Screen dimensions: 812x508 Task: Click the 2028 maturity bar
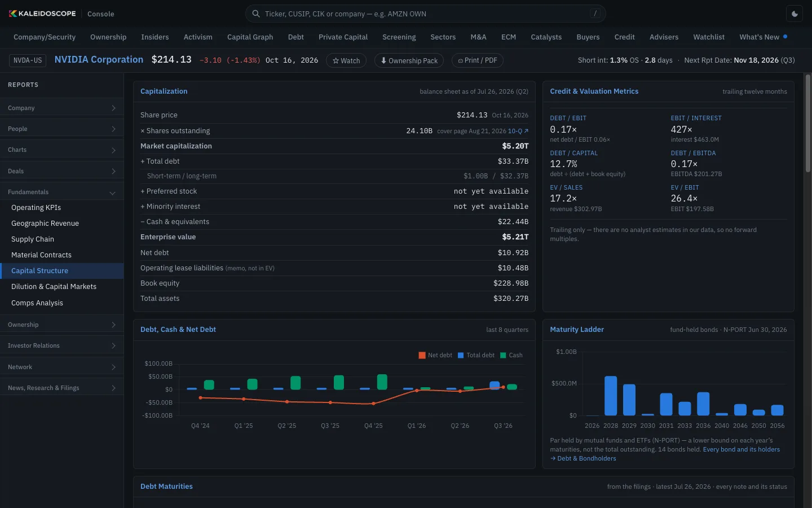611,396
